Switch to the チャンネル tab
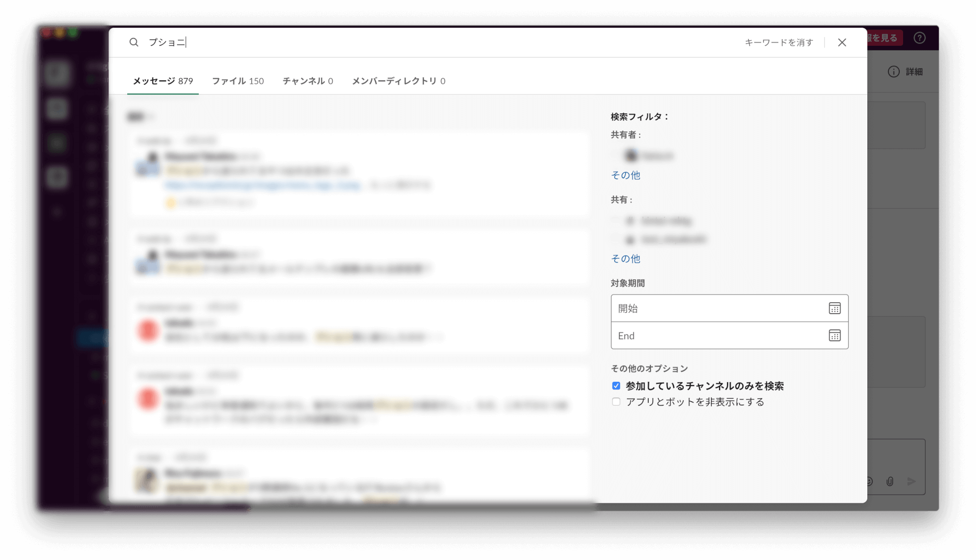This screenshot has width=976, height=560. 307,81
